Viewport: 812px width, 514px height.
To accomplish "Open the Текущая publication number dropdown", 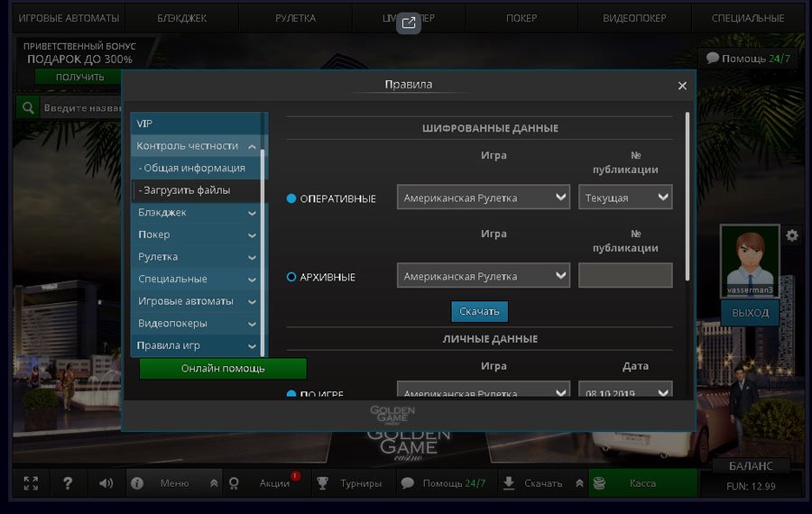I will pos(625,197).
